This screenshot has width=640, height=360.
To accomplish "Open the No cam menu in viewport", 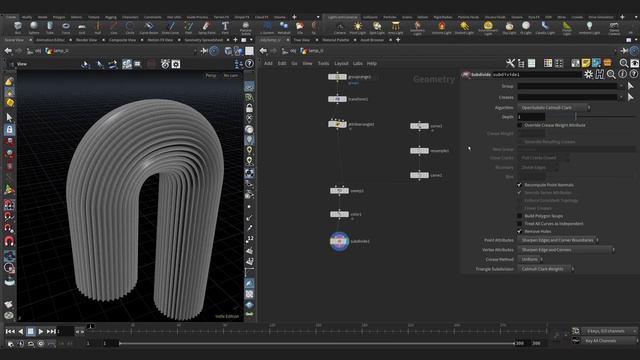I will 231,76.
